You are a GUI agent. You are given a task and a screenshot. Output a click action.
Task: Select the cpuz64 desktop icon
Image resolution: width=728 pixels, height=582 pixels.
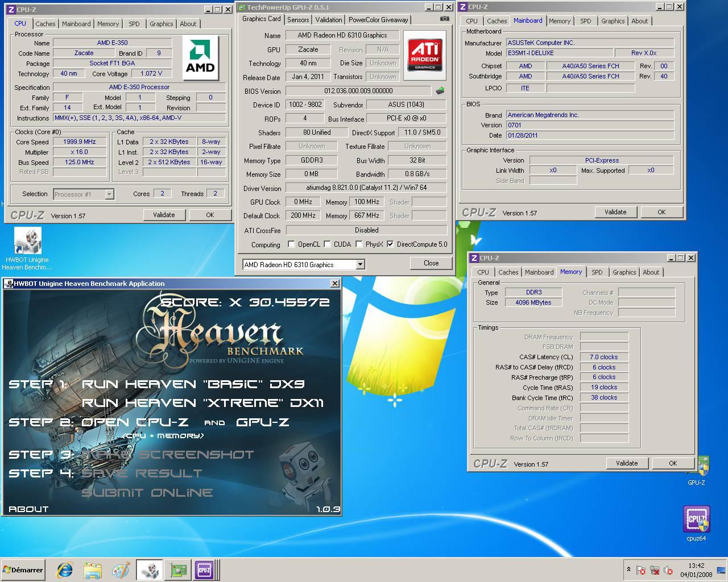point(696,523)
